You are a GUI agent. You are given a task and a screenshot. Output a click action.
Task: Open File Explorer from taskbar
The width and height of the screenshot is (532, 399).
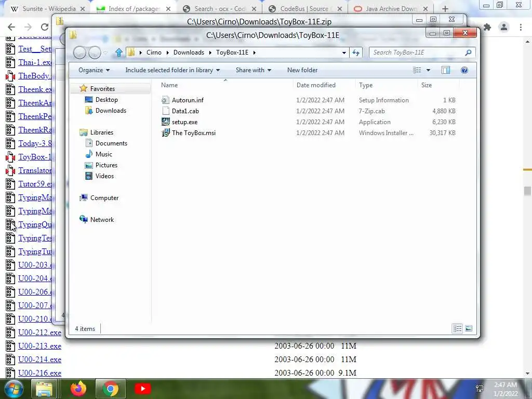44,389
